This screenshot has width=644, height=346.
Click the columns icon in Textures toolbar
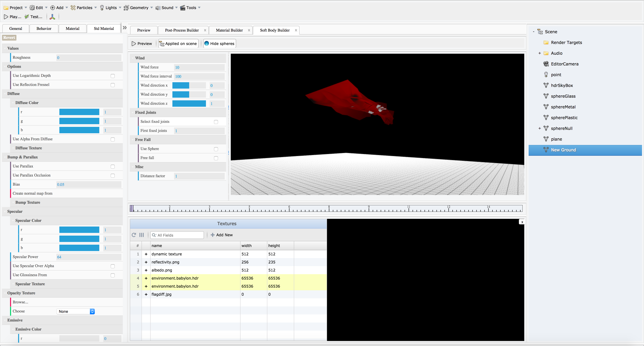click(x=142, y=235)
